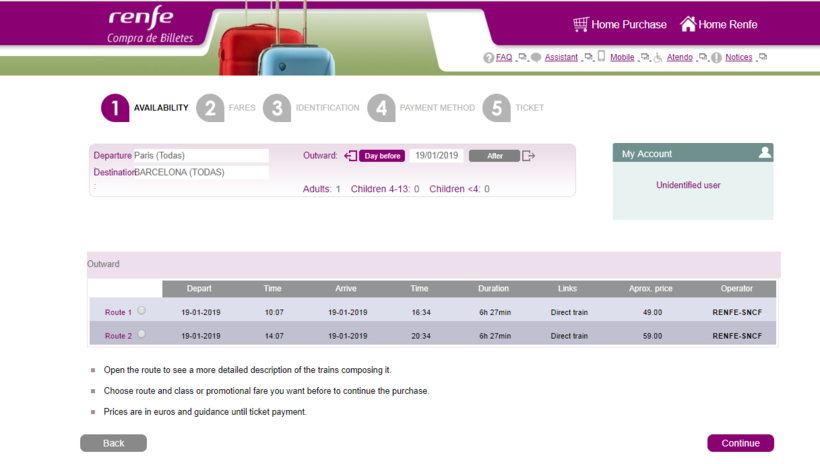The image size is (820, 464).
Task: Go to step 2 Fares
Action: 209,108
